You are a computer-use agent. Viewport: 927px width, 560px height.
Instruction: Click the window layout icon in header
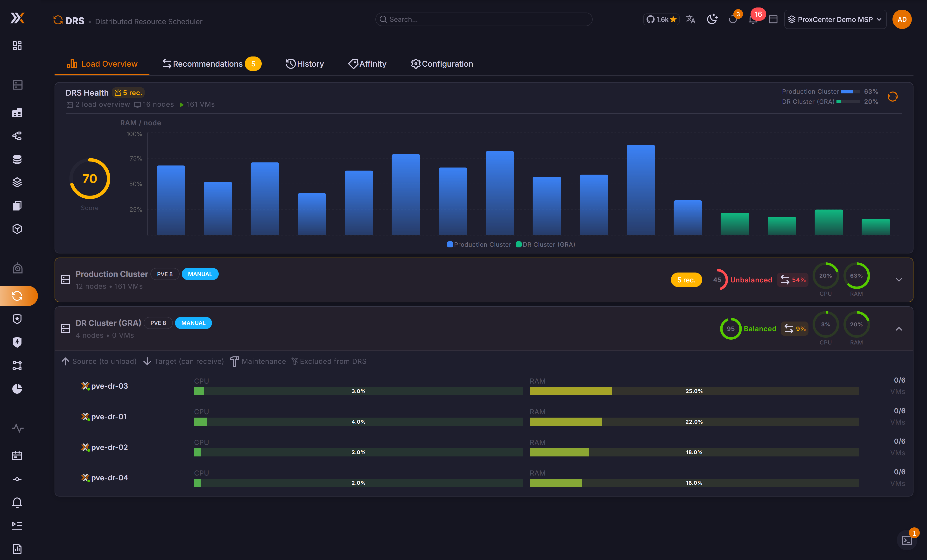pyautogui.click(x=773, y=19)
